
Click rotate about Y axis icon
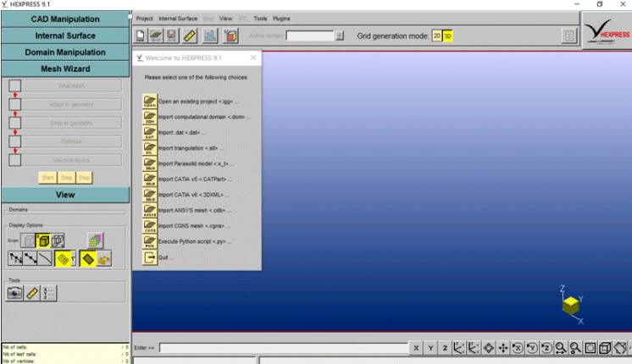[532, 348]
